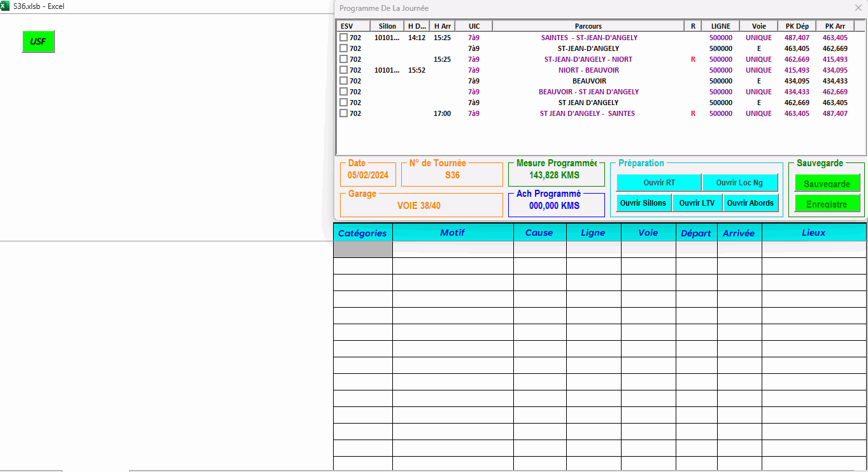Select the first cell under Catégories
The image size is (868, 472).
362,250
